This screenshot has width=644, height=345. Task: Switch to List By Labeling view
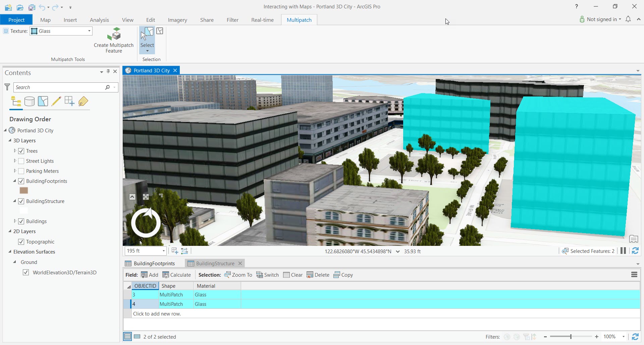click(x=83, y=101)
